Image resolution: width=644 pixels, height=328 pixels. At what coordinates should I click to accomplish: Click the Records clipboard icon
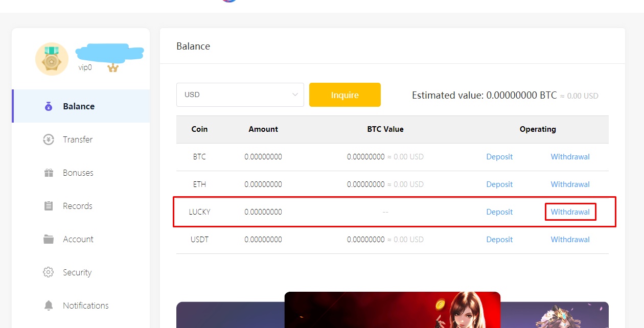pos(49,206)
